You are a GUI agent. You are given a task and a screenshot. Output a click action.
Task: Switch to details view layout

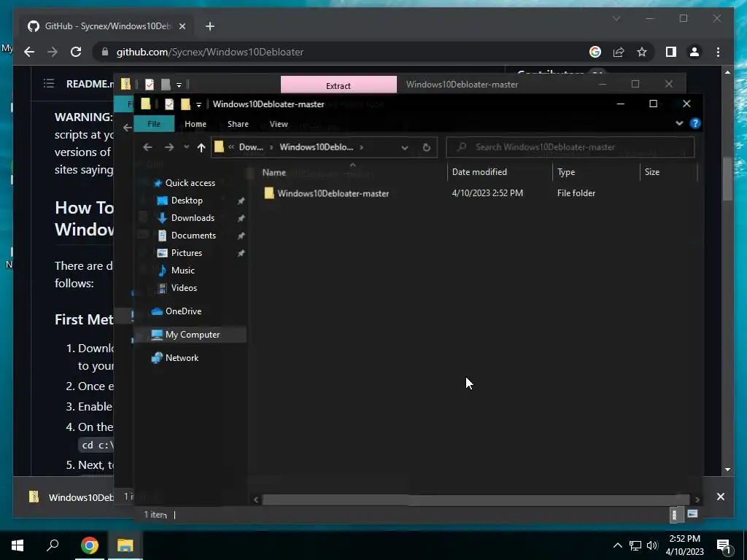click(674, 514)
